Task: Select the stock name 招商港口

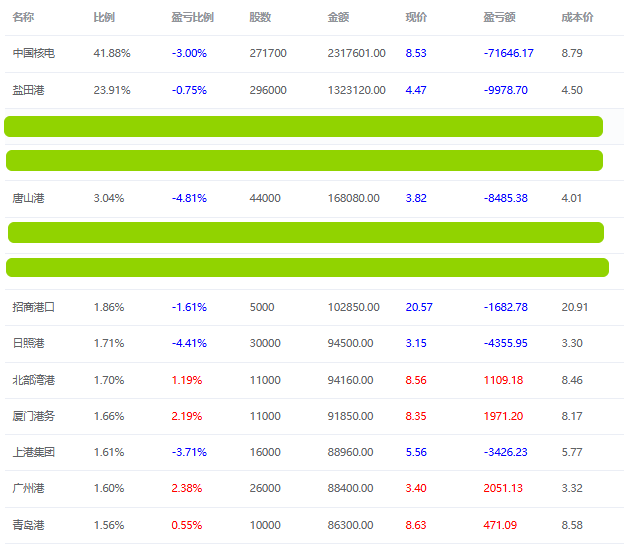Action: [x=33, y=307]
